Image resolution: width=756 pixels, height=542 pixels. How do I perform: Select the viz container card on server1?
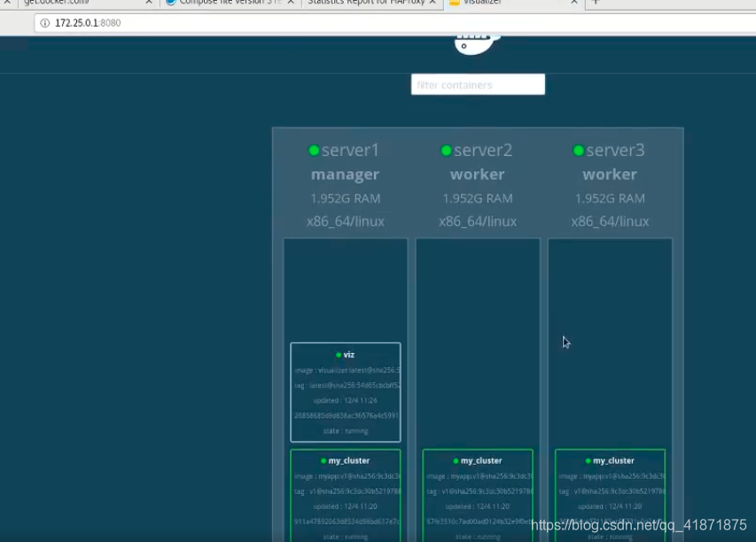click(346, 390)
